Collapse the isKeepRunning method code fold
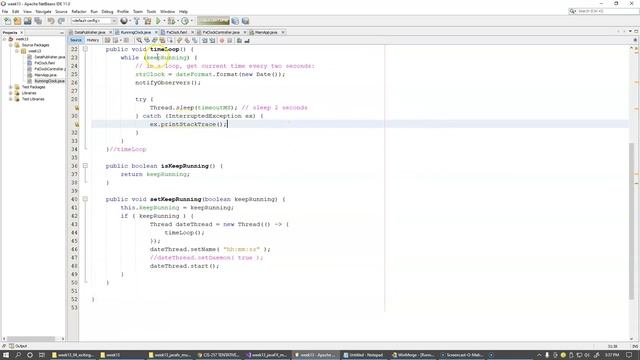Screen dimensions: 640x360 click(x=85, y=166)
